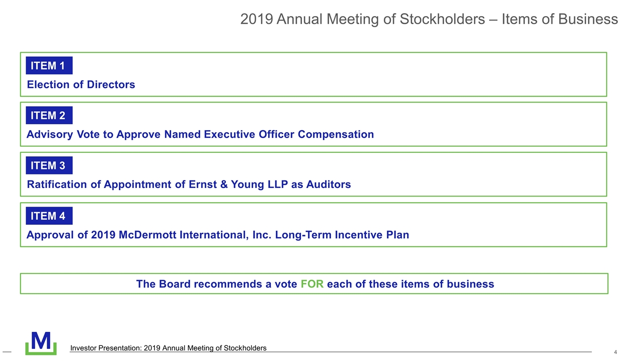Click the Election of Directors heading

81,84
